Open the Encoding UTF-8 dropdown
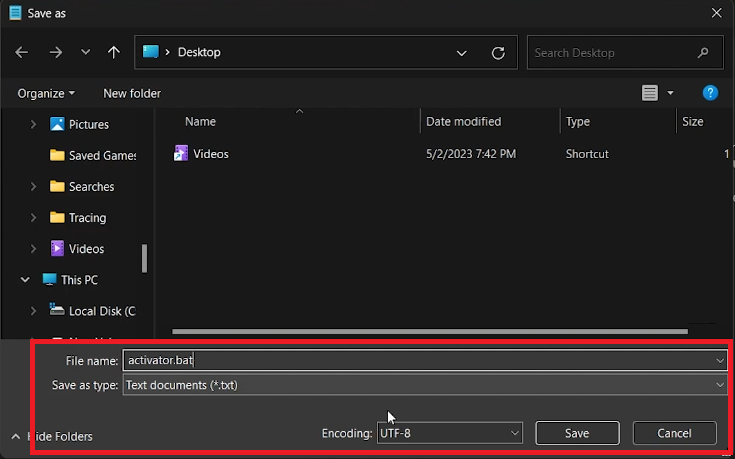The height and width of the screenshot is (459, 735). (450, 433)
